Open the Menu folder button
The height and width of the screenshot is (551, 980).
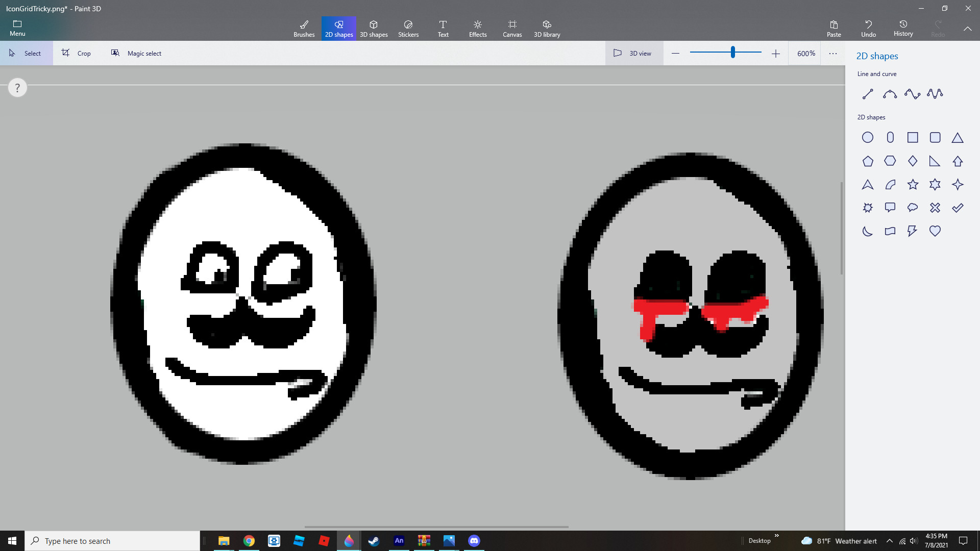pyautogui.click(x=17, y=28)
